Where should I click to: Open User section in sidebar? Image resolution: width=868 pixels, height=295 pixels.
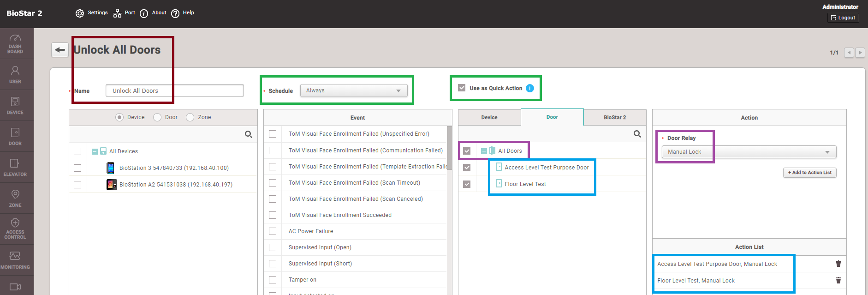pyautogui.click(x=15, y=75)
